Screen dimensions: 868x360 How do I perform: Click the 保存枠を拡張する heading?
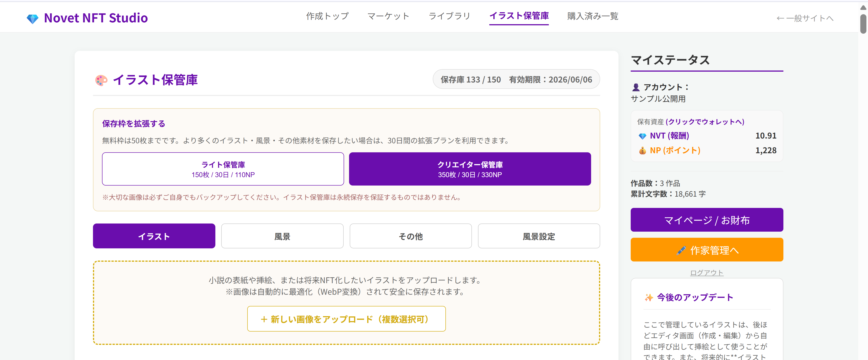[133, 124]
